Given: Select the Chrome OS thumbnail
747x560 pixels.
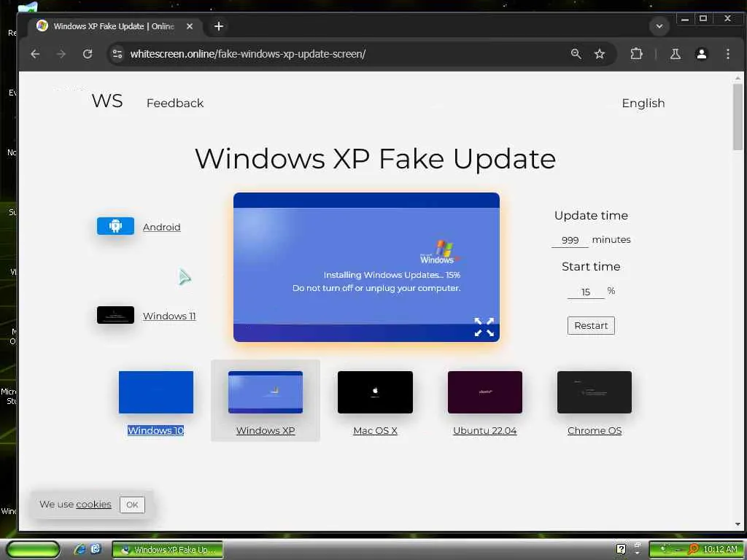Looking at the screenshot, I should [595, 392].
